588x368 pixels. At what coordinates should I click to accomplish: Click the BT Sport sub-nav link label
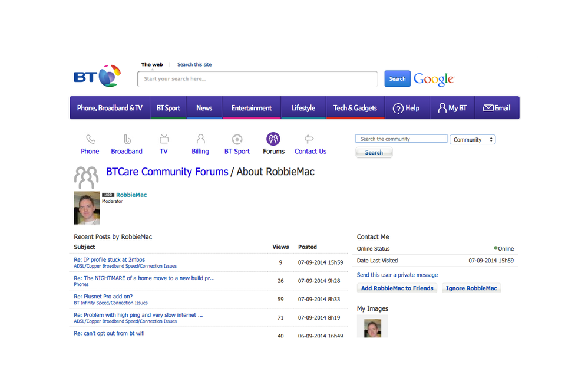(237, 152)
